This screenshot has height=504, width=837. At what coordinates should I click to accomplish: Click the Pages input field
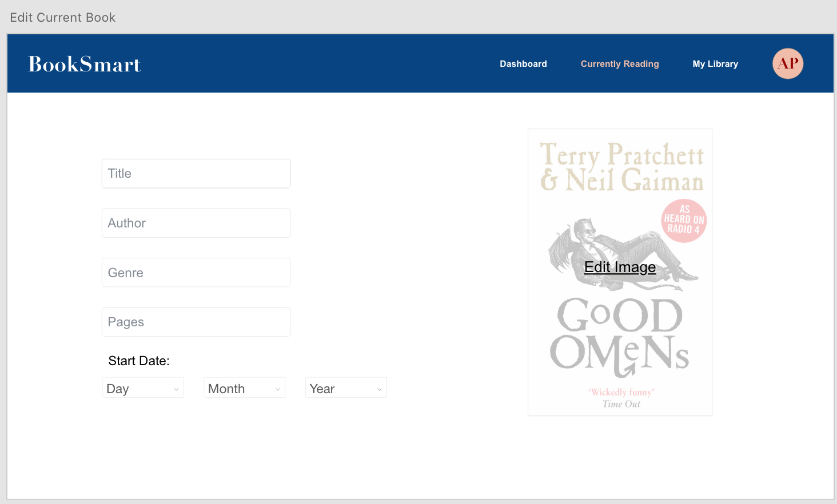click(196, 322)
